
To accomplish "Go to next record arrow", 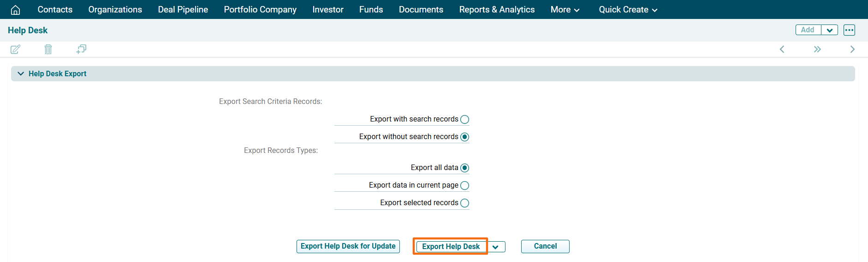I will (x=852, y=49).
